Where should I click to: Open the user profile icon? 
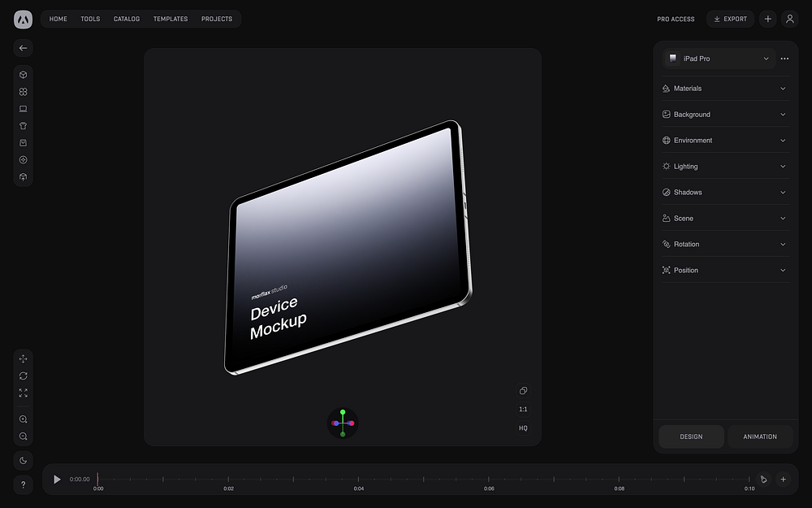(x=790, y=19)
